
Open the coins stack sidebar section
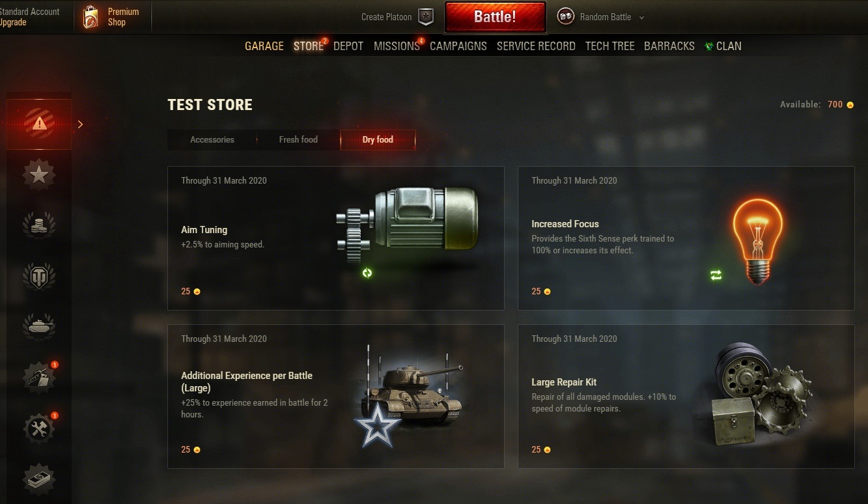39,225
